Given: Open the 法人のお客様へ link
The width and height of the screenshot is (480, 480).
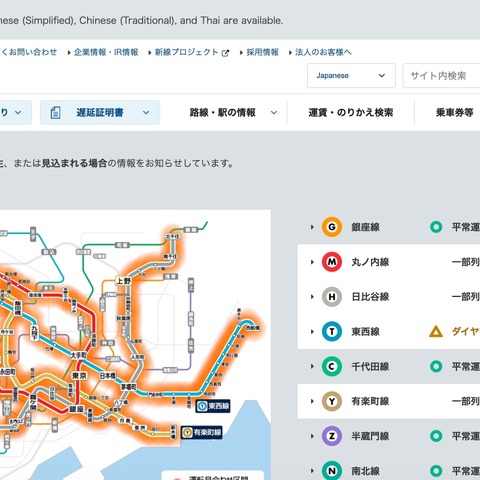Looking at the screenshot, I should (323, 52).
